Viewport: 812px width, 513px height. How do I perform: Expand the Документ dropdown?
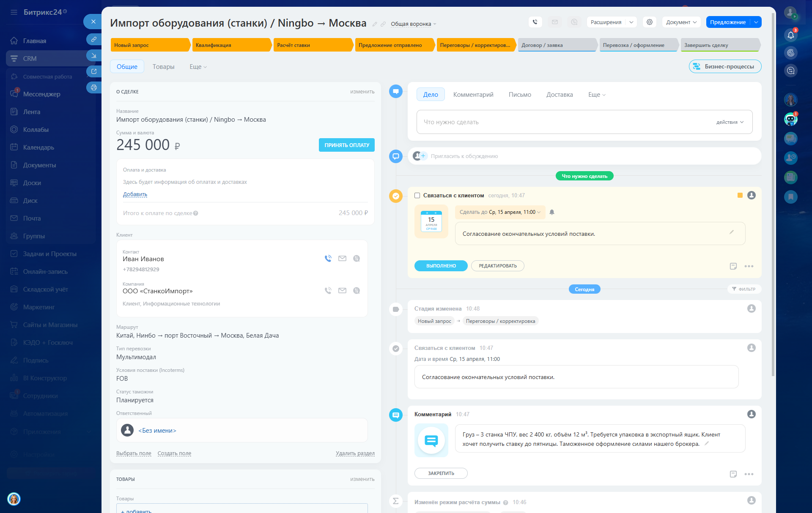pos(681,22)
